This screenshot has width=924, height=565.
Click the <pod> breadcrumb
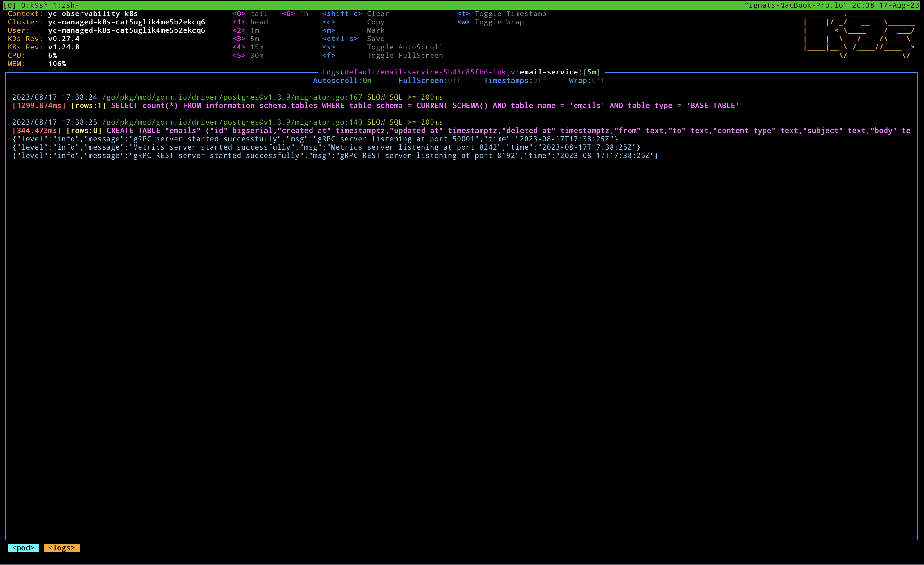(23, 548)
